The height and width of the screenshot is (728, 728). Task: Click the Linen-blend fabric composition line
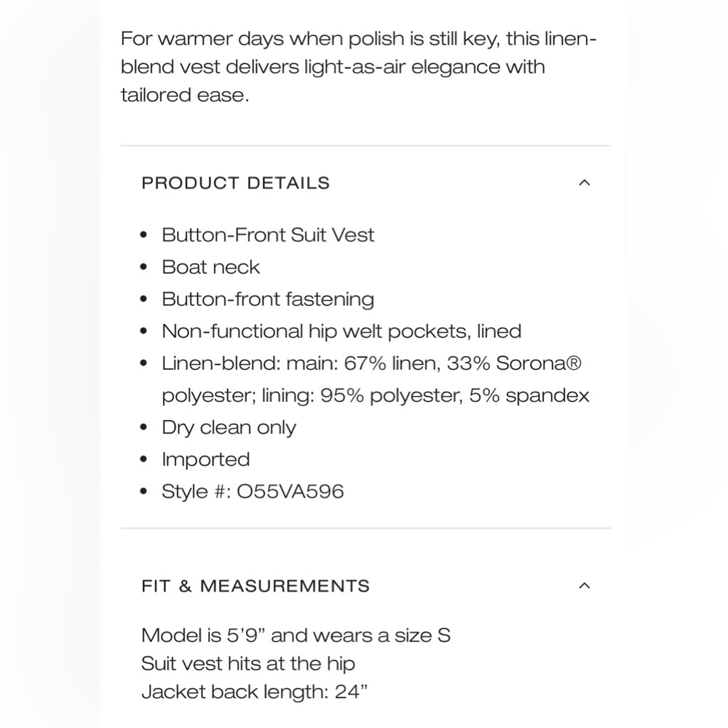pyautogui.click(x=371, y=363)
